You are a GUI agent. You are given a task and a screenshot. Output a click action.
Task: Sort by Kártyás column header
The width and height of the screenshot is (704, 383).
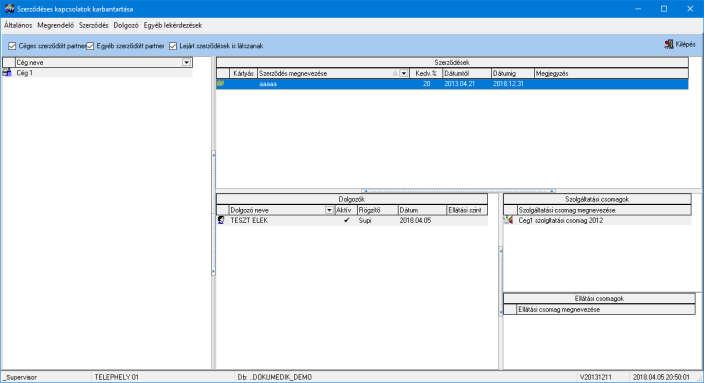[243, 73]
